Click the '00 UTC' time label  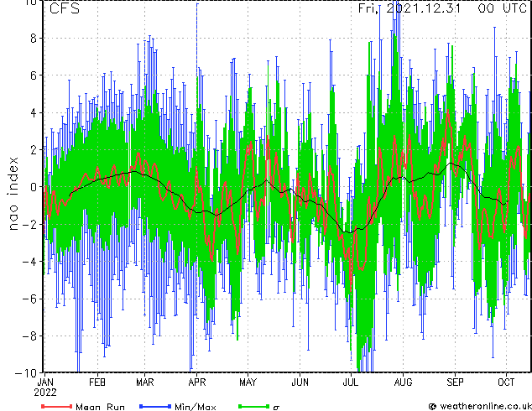[x=502, y=8]
